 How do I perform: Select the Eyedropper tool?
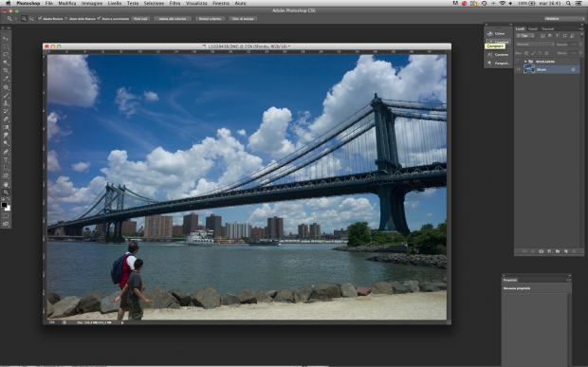coord(6,79)
